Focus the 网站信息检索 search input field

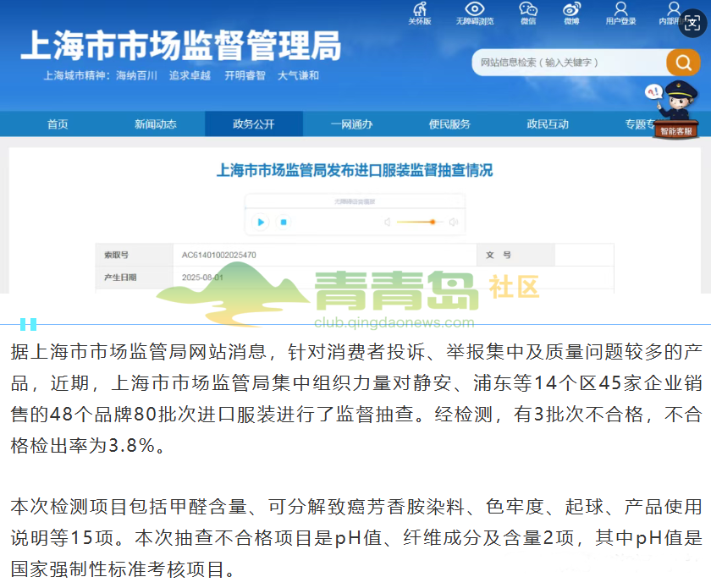tap(567, 63)
